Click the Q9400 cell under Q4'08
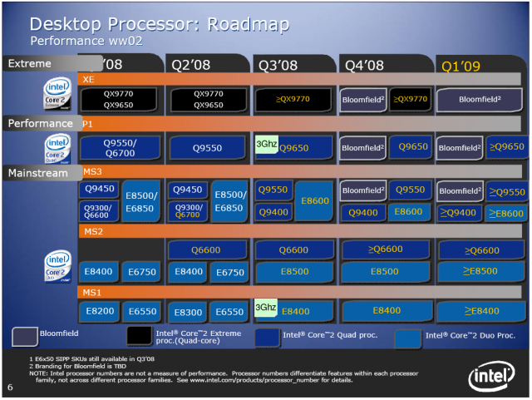Viewport: 532px width, 400px height. 363,213
